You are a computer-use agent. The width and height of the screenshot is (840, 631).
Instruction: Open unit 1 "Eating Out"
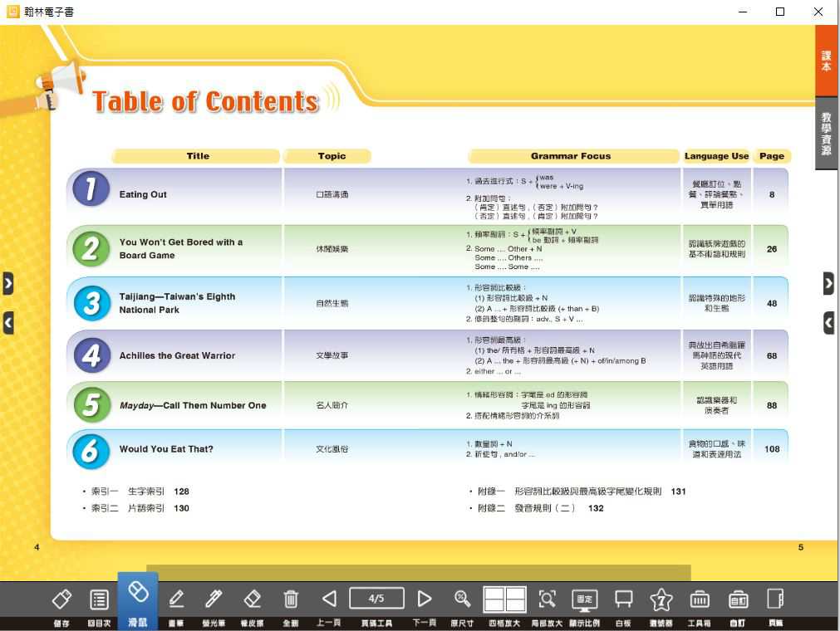[x=143, y=194]
